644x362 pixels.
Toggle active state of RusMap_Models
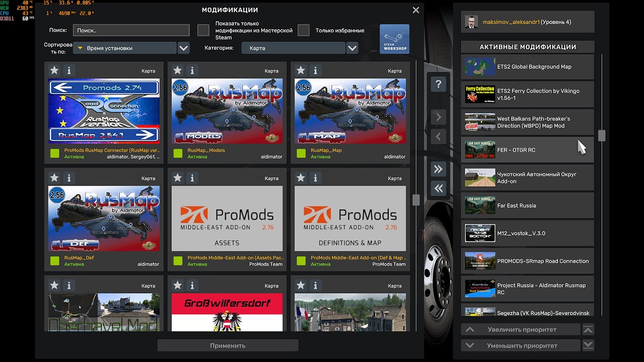[x=178, y=153]
